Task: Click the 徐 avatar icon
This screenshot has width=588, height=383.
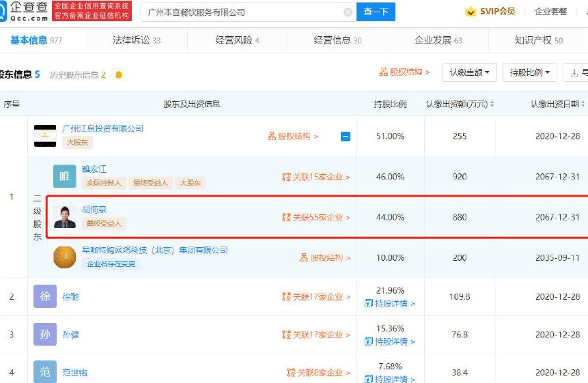Action: click(45, 296)
